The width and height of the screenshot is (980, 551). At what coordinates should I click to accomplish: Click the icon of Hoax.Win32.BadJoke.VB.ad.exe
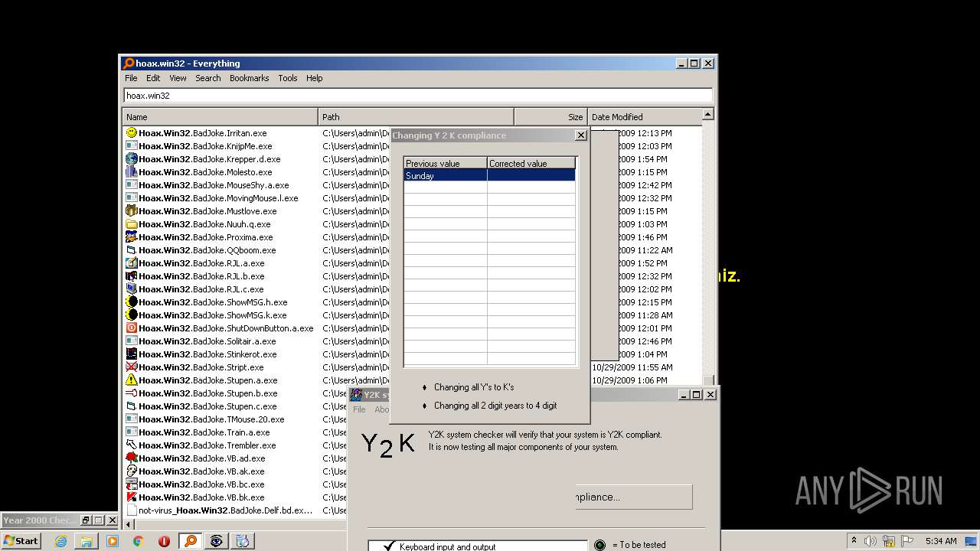click(x=132, y=458)
